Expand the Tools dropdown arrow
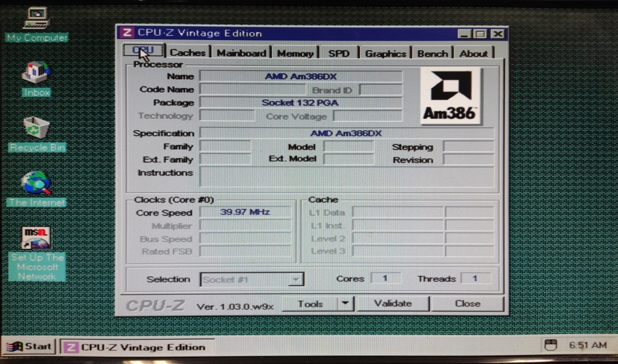 (345, 304)
